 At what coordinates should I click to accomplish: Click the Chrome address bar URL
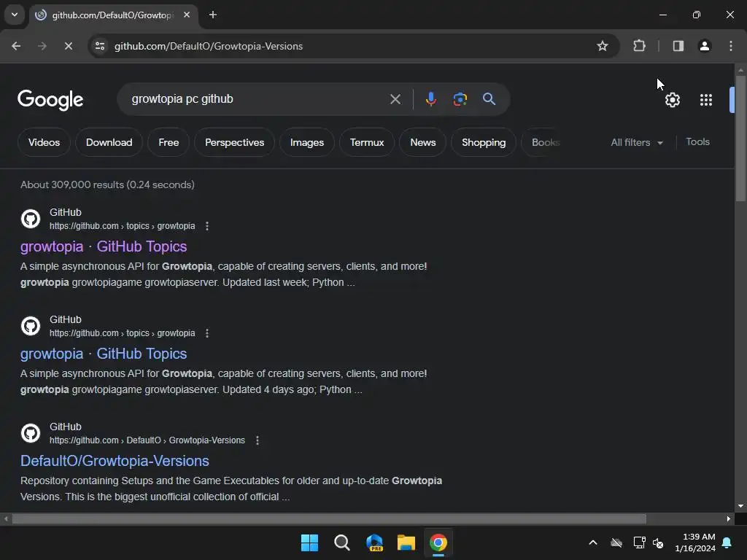[209, 46]
